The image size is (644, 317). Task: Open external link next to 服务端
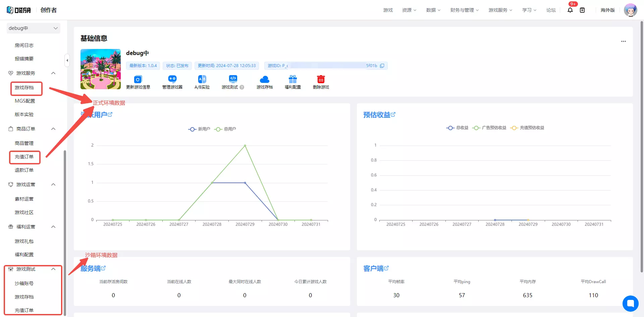(x=103, y=268)
